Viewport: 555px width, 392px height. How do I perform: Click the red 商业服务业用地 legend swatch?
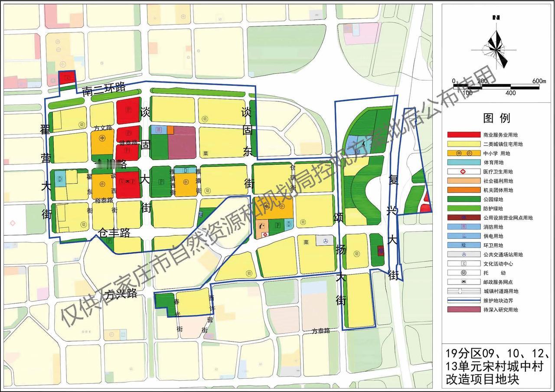(464, 135)
